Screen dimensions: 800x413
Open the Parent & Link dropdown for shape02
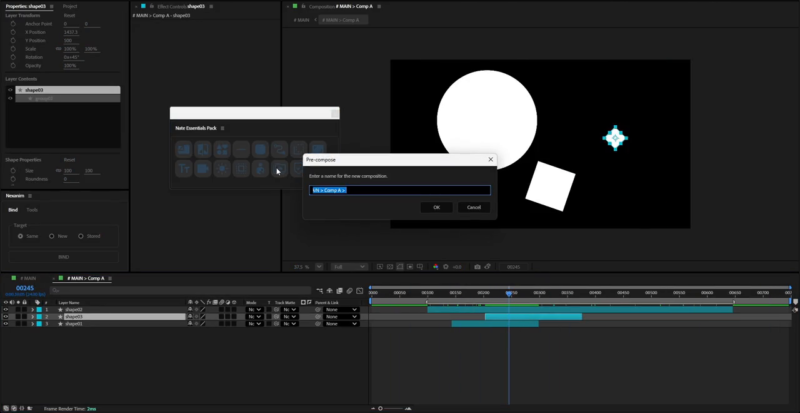click(x=341, y=309)
